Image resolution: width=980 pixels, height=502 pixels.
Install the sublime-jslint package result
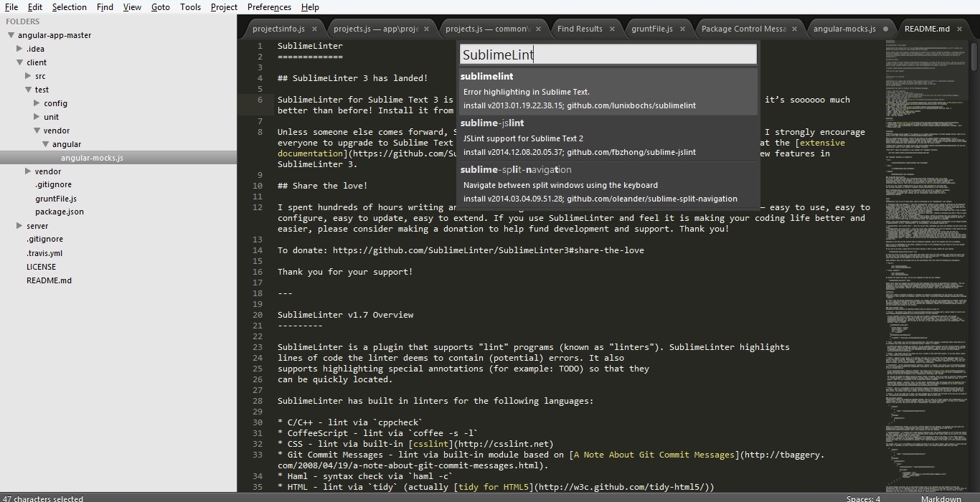[608, 138]
